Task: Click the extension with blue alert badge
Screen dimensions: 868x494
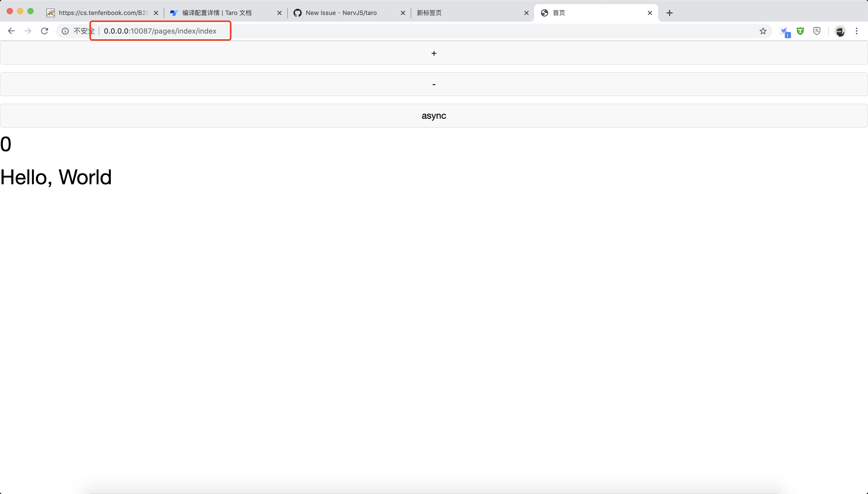Action: [786, 31]
